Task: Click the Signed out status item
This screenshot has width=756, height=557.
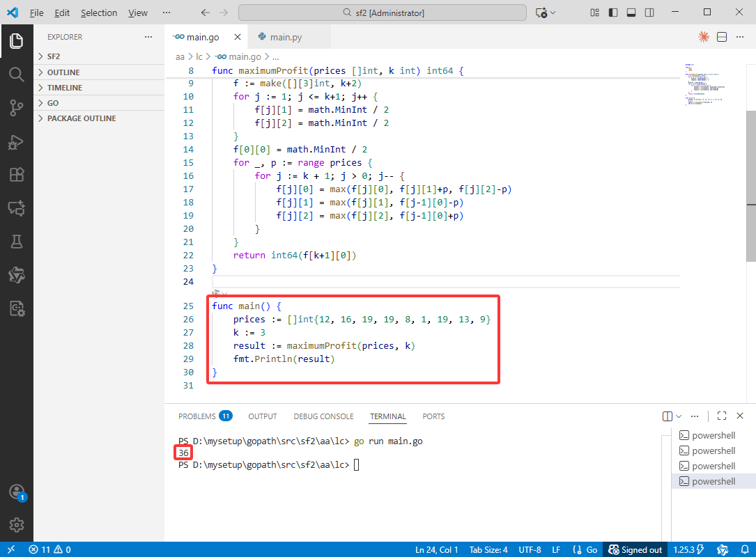Action: [x=635, y=550]
